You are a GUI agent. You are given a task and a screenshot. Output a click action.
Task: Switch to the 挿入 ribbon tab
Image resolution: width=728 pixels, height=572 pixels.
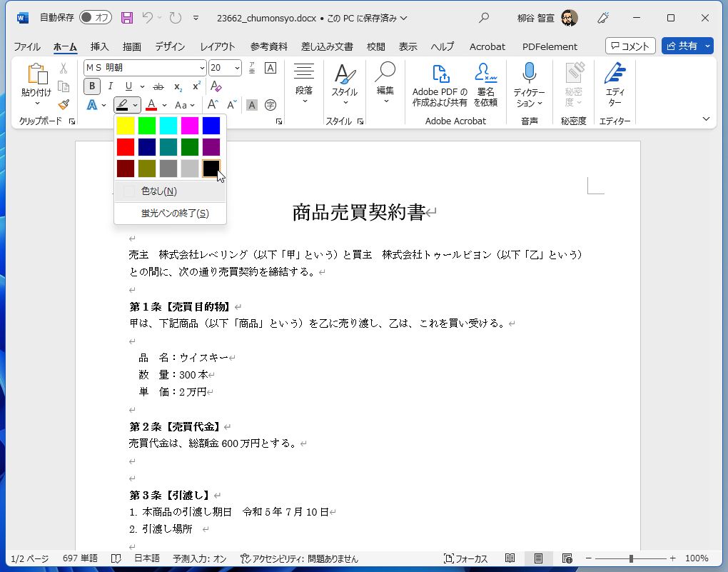pyautogui.click(x=98, y=46)
